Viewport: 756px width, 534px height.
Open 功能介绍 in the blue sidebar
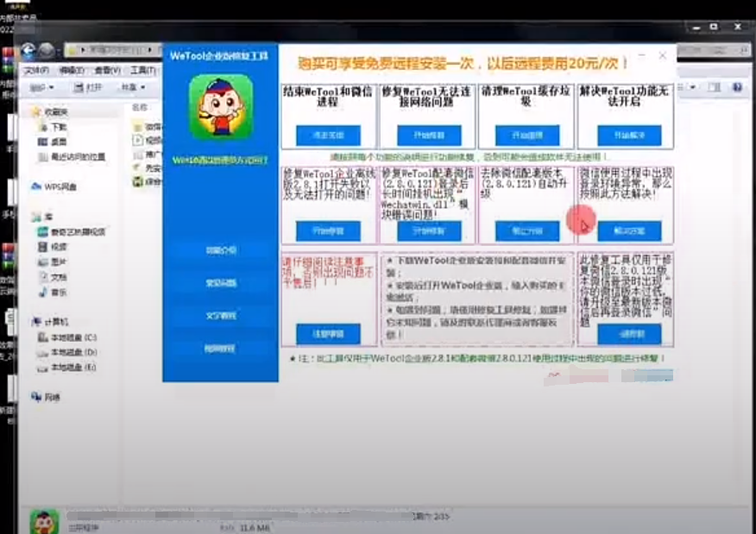point(221,250)
